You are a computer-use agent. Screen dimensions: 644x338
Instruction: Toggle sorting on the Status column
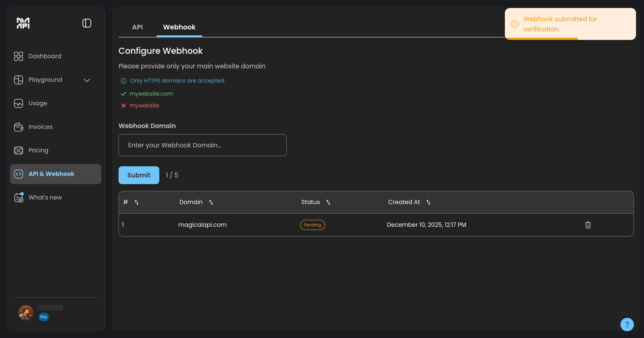[328, 202]
